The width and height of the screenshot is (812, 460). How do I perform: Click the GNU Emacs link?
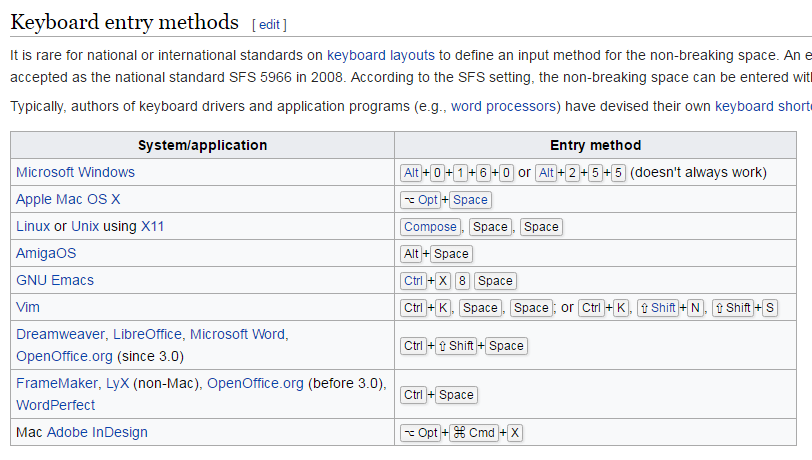pyautogui.click(x=55, y=280)
